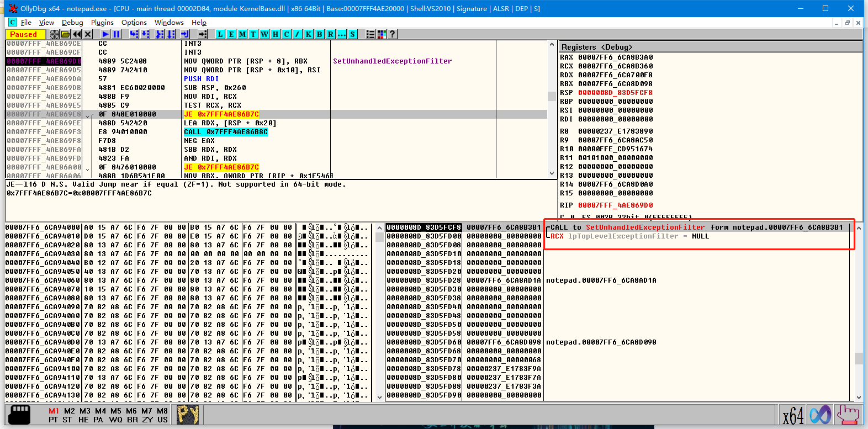
Task: Click the Help question mark icon
Action: click(393, 34)
